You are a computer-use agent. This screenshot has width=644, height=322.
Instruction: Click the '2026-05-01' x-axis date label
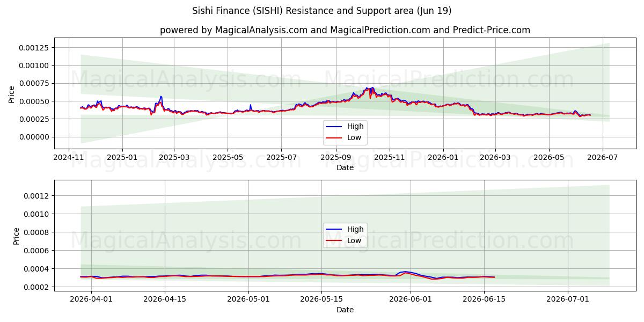coord(248,300)
